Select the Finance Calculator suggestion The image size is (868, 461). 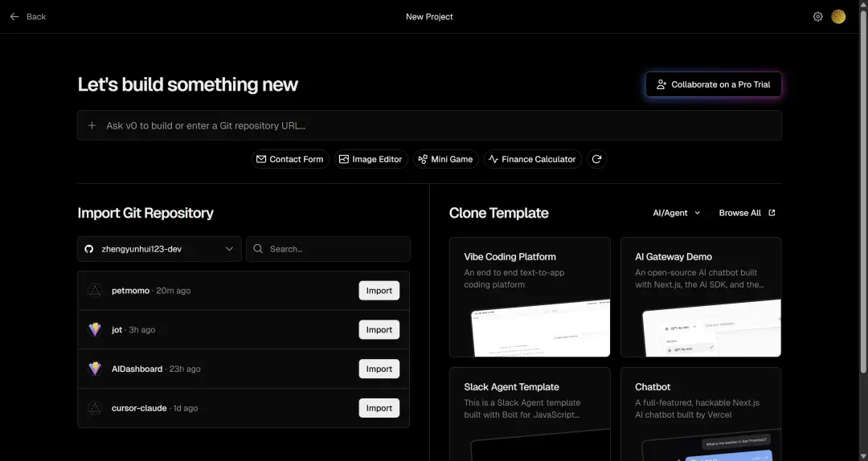click(x=533, y=159)
